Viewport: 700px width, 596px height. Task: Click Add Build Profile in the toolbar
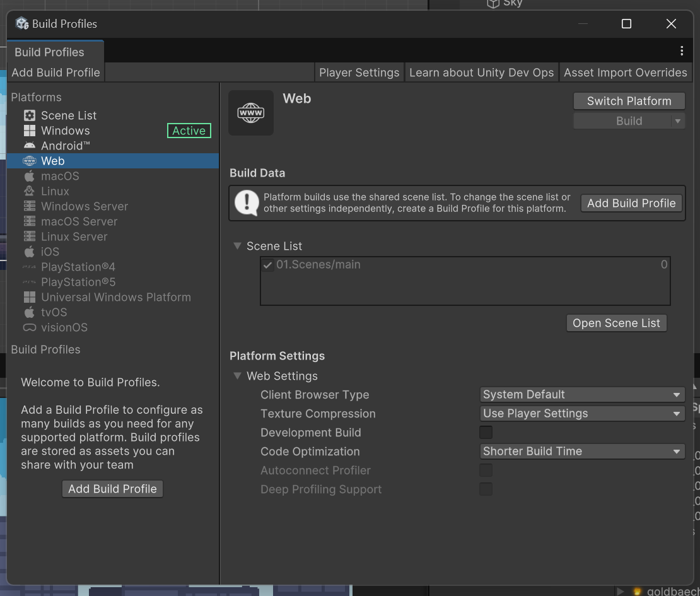click(x=55, y=73)
